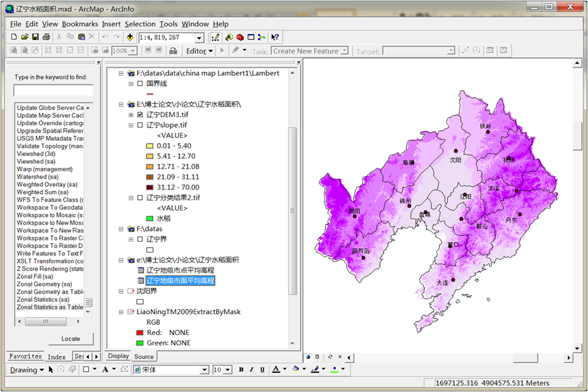Click the Bold text icon
Image resolution: width=588 pixels, height=392 pixels.
240,370
